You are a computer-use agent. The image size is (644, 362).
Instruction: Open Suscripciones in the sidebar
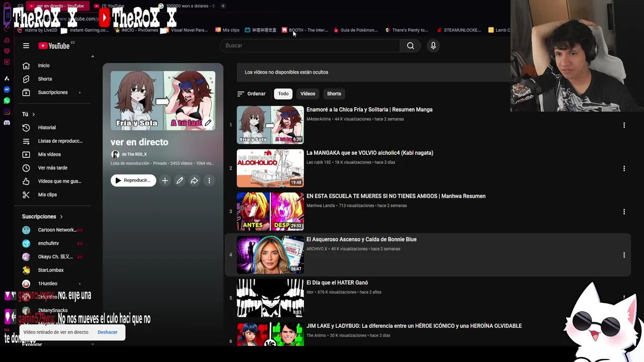pos(53,93)
